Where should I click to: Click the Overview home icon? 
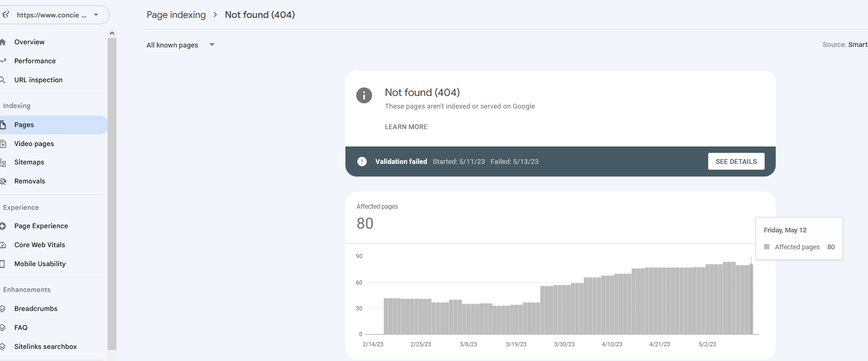[x=3, y=42]
